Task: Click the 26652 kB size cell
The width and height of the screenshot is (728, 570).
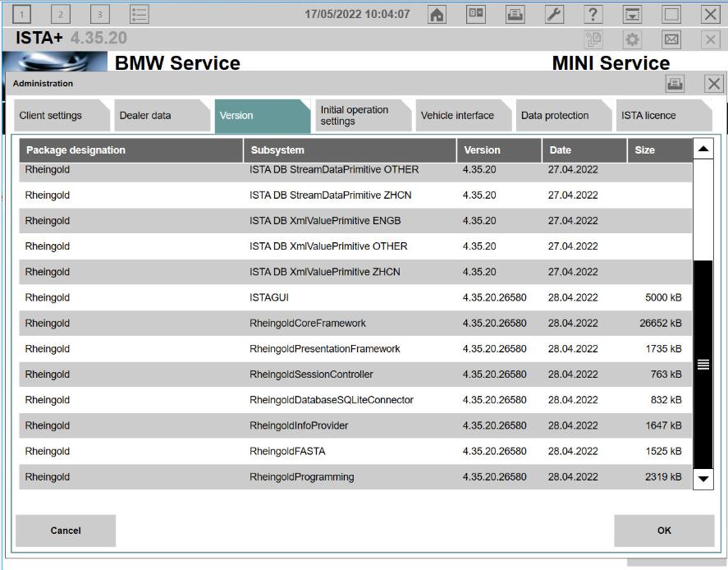Action: [x=660, y=323]
